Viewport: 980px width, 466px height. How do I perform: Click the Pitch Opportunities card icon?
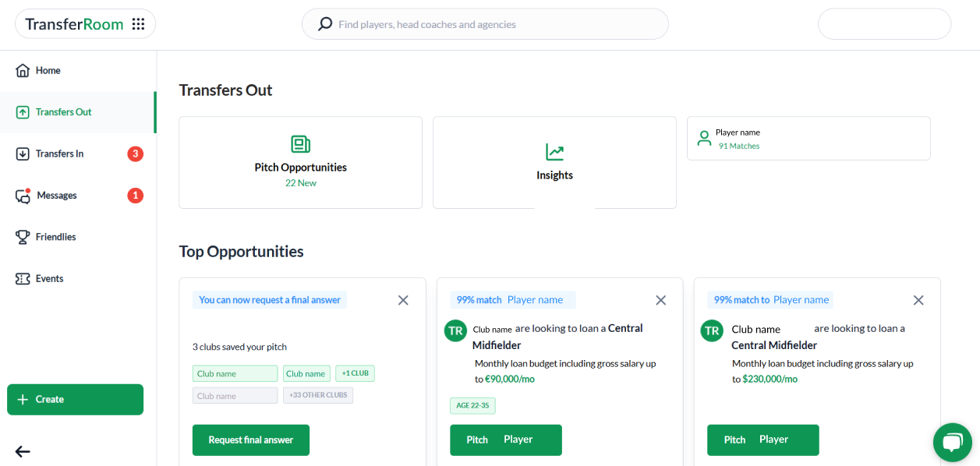pos(300,144)
